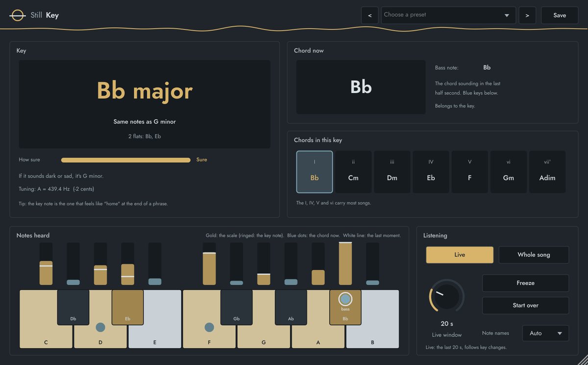Click the text 'Same notes as G minor'
Viewport: 588px width, 365px height.
click(x=145, y=122)
